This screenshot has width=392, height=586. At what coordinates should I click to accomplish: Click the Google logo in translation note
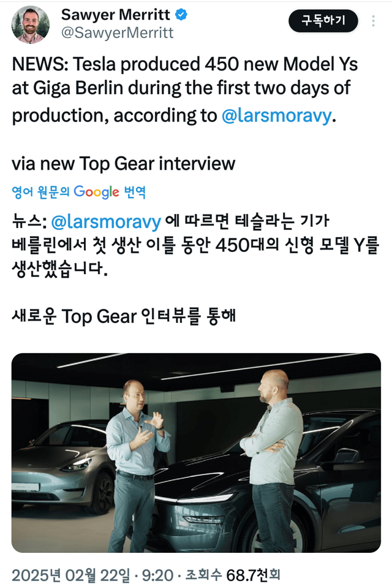click(96, 192)
